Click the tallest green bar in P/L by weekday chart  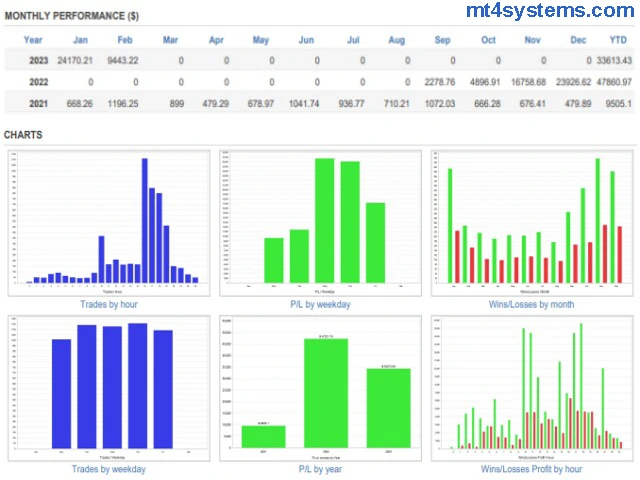(x=324, y=220)
